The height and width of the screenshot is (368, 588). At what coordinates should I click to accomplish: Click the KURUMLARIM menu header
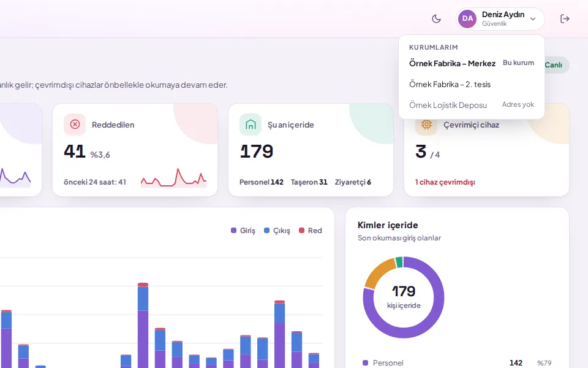tap(434, 47)
